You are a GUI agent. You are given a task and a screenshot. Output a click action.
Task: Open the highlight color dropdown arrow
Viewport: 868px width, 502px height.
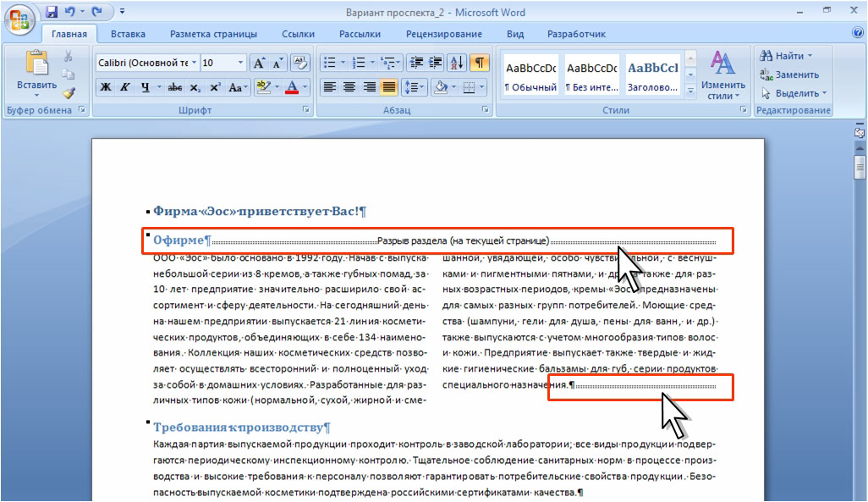pyautogui.click(x=277, y=87)
